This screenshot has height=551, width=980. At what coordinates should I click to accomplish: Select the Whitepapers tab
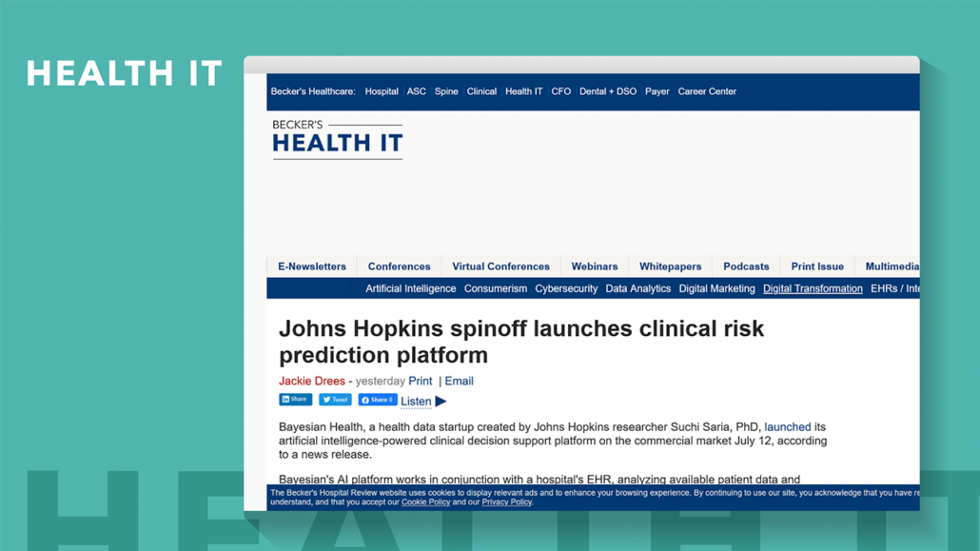click(670, 266)
